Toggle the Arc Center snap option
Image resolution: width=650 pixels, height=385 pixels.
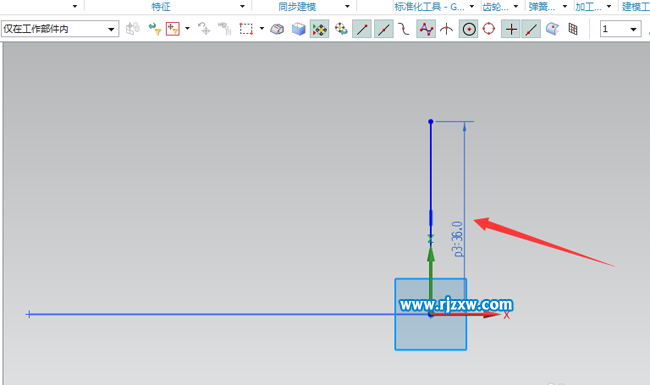click(x=469, y=29)
